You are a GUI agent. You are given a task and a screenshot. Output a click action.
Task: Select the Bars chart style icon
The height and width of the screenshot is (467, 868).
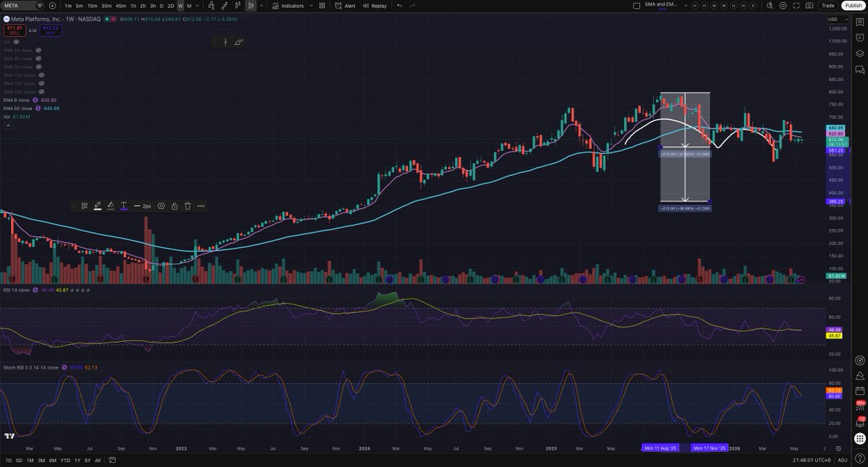(x=210, y=5)
